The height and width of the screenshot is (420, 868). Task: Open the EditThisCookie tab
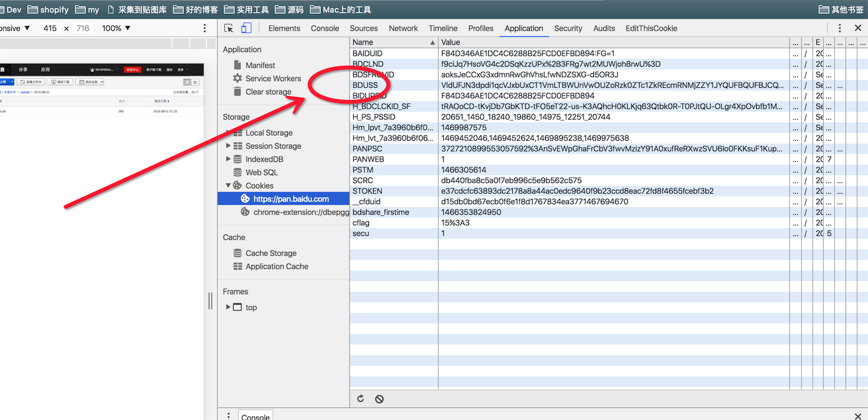(652, 28)
